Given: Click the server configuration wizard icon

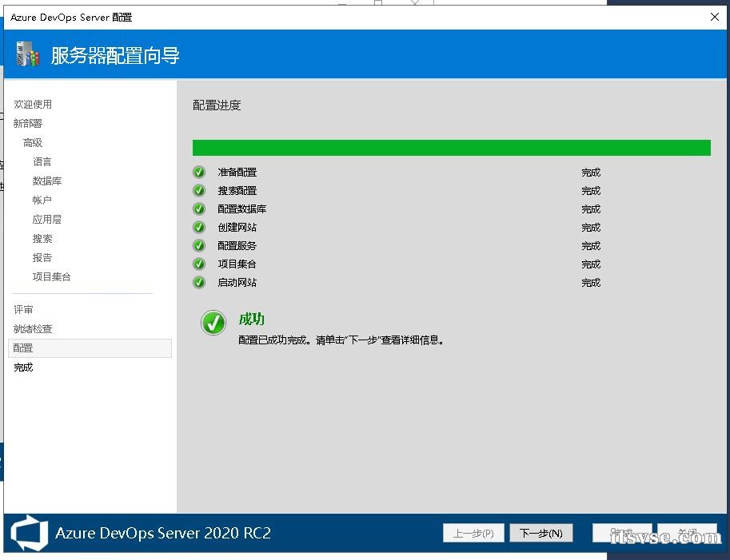Looking at the screenshot, I should [27, 54].
